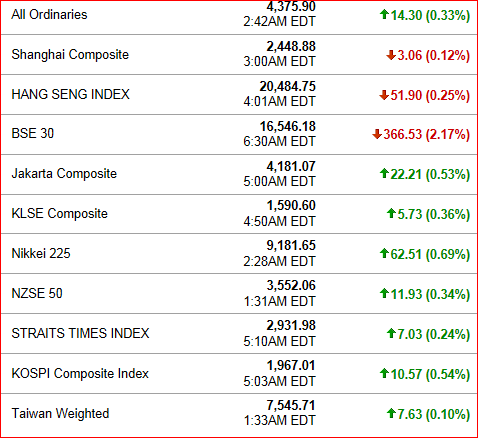This screenshot has height=438, width=478.
Task: Select the Jakarta Composite name
Action: 64,174
